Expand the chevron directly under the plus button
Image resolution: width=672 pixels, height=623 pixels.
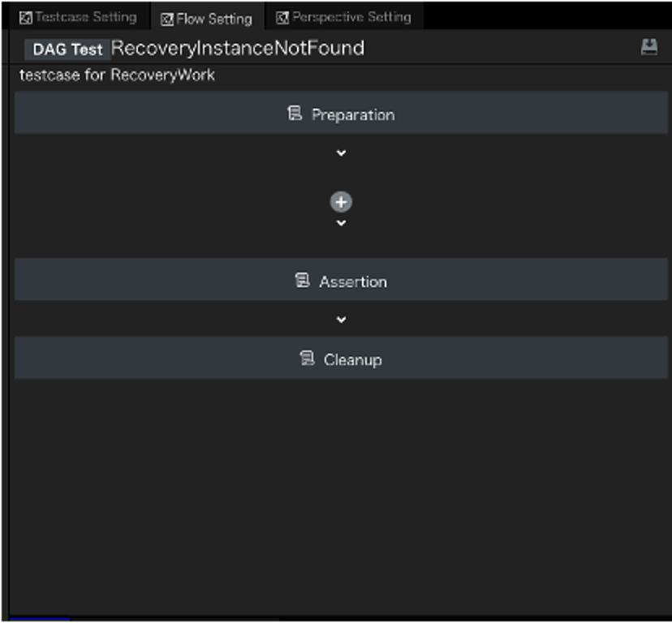point(341,223)
